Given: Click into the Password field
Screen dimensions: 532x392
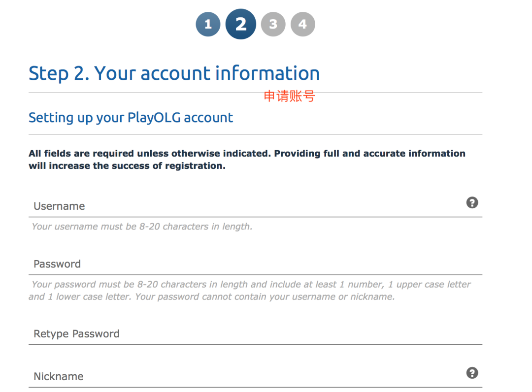Looking at the screenshot, I should click(x=246, y=264).
